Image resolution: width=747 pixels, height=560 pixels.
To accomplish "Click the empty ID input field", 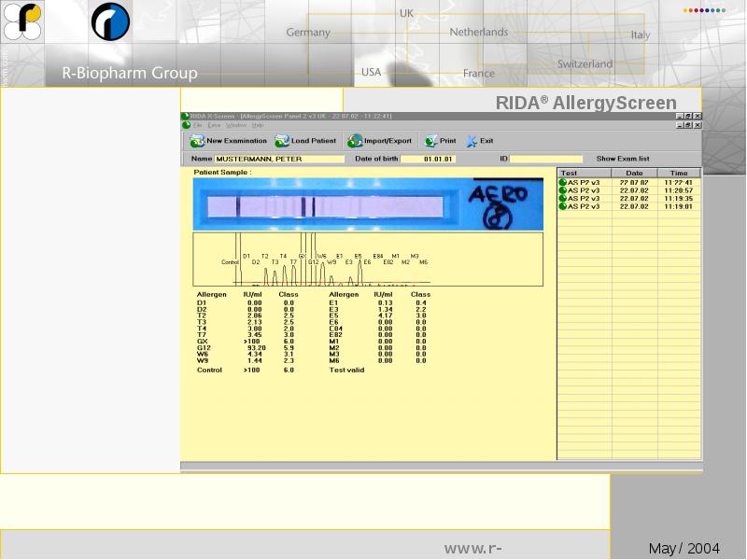I will [x=545, y=159].
